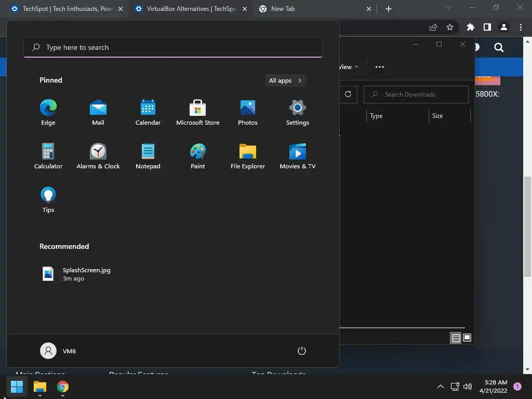Show All apps list
The image size is (532, 399).
285,81
